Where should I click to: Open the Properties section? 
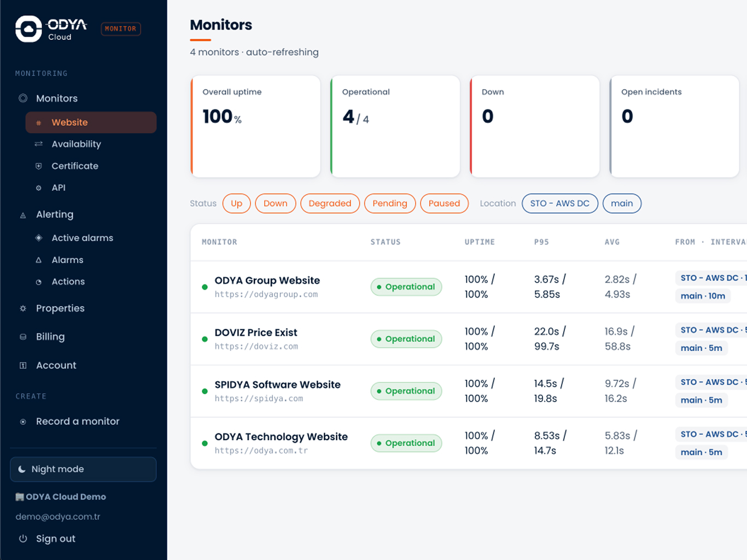(83, 308)
